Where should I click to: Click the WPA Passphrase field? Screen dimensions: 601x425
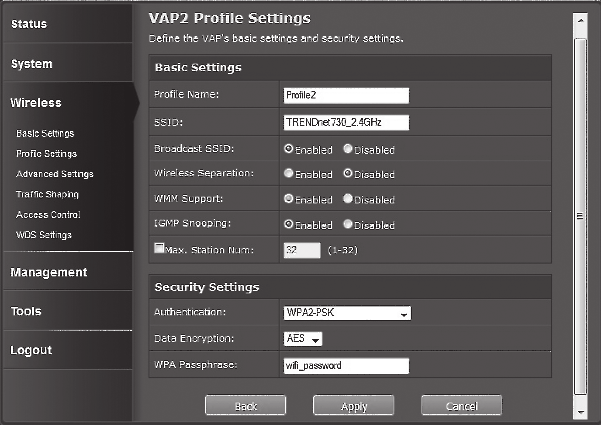pyautogui.click(x=346, y=366)
